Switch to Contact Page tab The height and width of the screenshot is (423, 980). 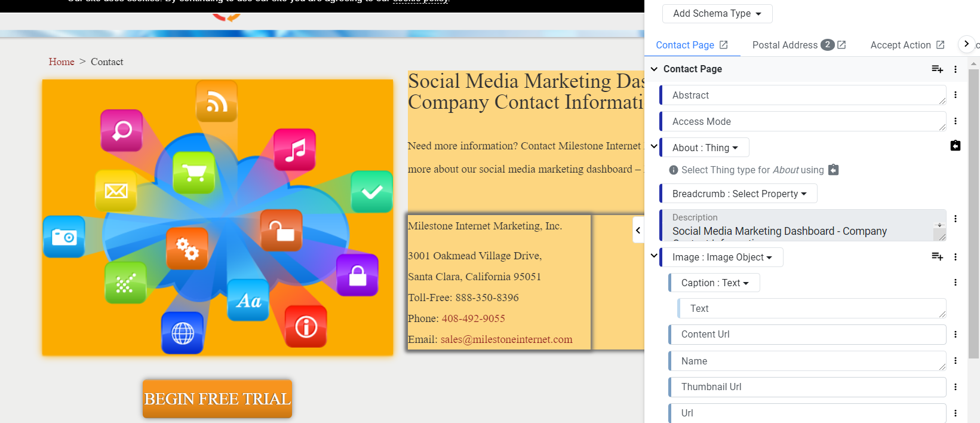pyautogui.click(x=685, y=45)
